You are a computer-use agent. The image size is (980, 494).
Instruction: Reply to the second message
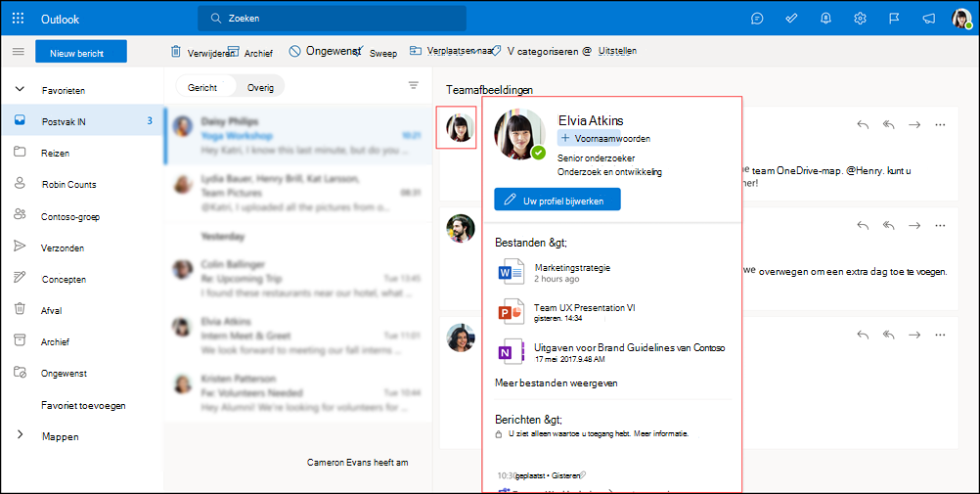point(864,225)
